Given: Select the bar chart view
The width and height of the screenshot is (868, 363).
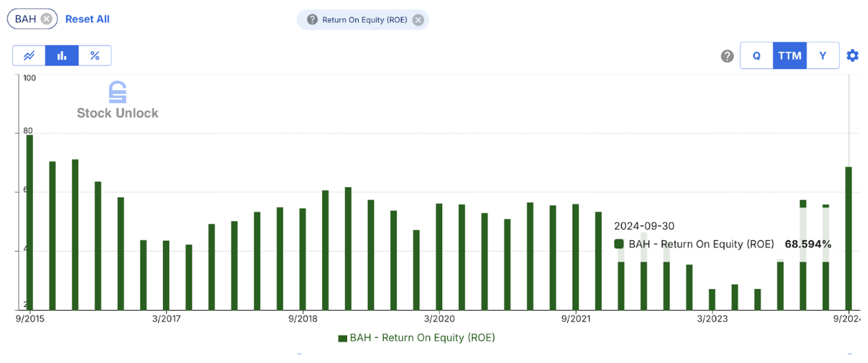Looking at the screenshot, I should pos(62,56).
